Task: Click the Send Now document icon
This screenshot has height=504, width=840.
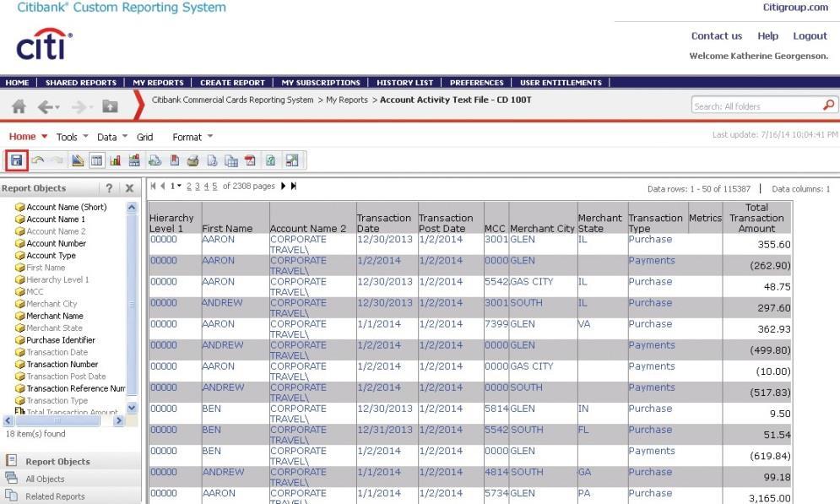Action: [x=212, y=160]
